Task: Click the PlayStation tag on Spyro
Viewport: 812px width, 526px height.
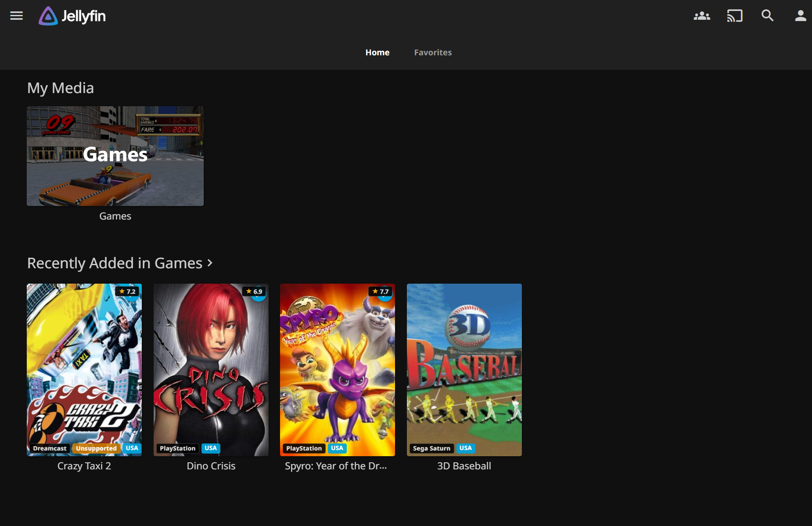Action: [304, 448]
